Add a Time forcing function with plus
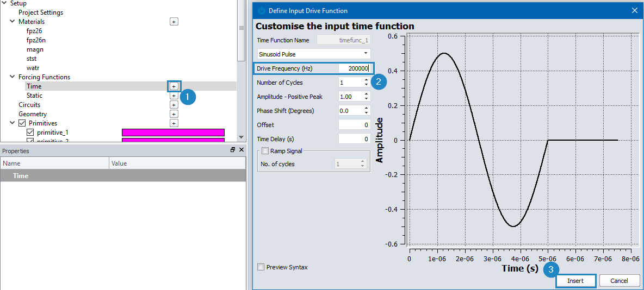Image resolution: width=644 pixels, height=290 pixels. (x=174, y=86)
